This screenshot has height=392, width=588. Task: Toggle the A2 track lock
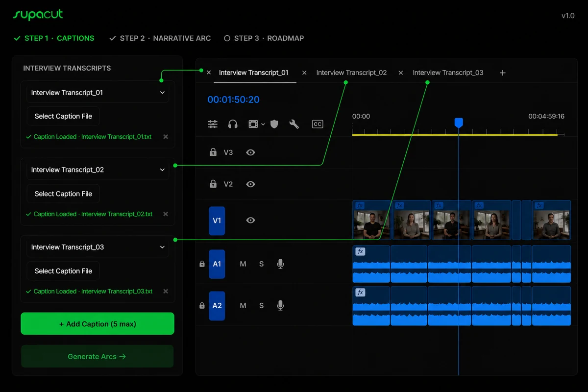202,306
